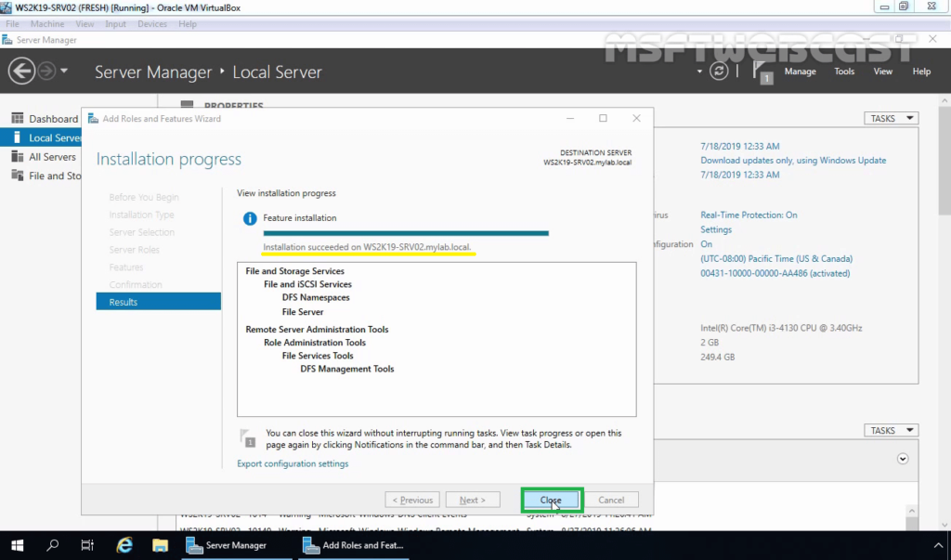Click the installation succeeded status message
The height and width of the screenshot is (560, 951).
(x=367, y=247)
